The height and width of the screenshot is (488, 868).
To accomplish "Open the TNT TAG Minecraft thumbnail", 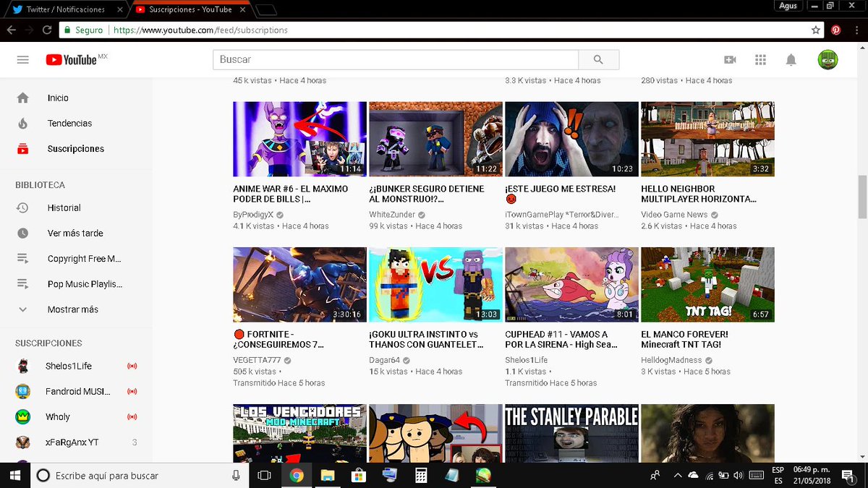I will (x=707, y=285).
